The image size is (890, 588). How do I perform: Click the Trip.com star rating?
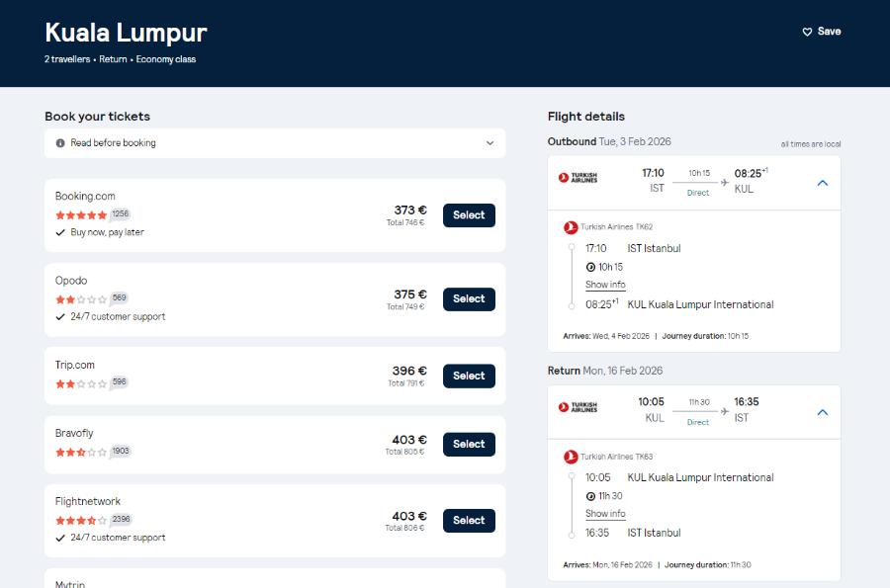pyautogui.click(x=81, y=383)
